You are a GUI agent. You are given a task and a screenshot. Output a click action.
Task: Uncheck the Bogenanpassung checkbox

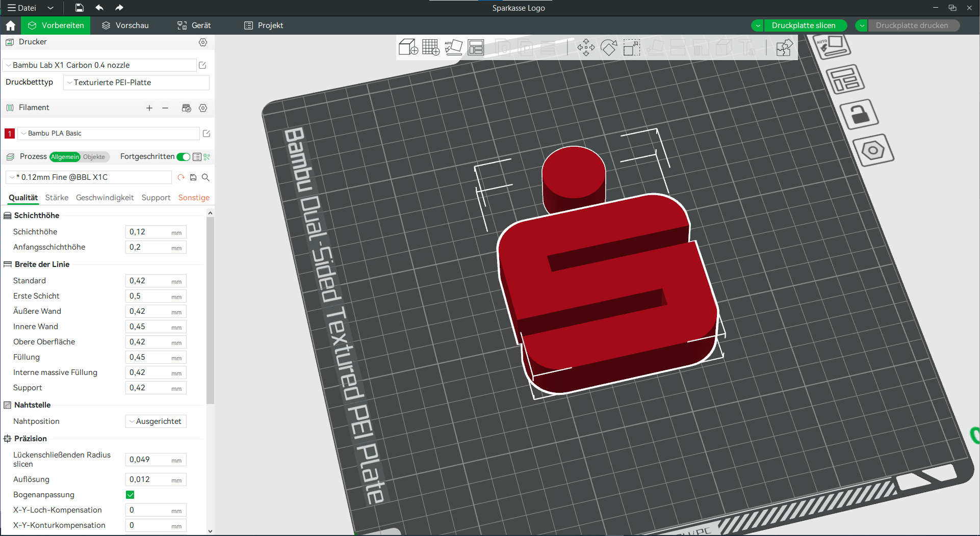[x=130, y=495]
